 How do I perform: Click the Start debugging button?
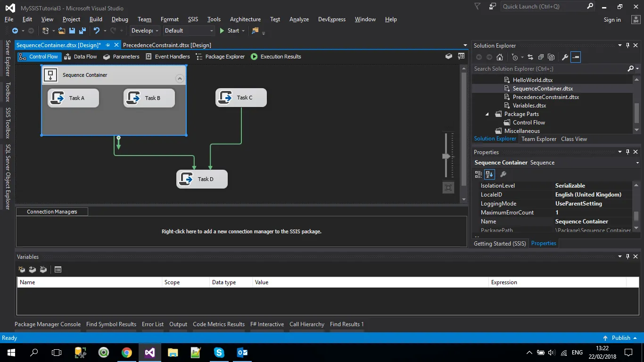230,31
